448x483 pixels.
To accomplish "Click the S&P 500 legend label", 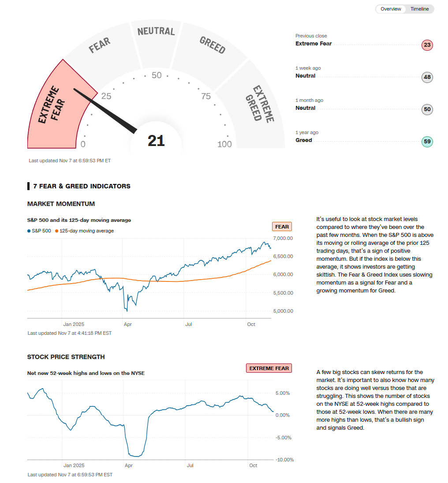I will tap(41, 231).
